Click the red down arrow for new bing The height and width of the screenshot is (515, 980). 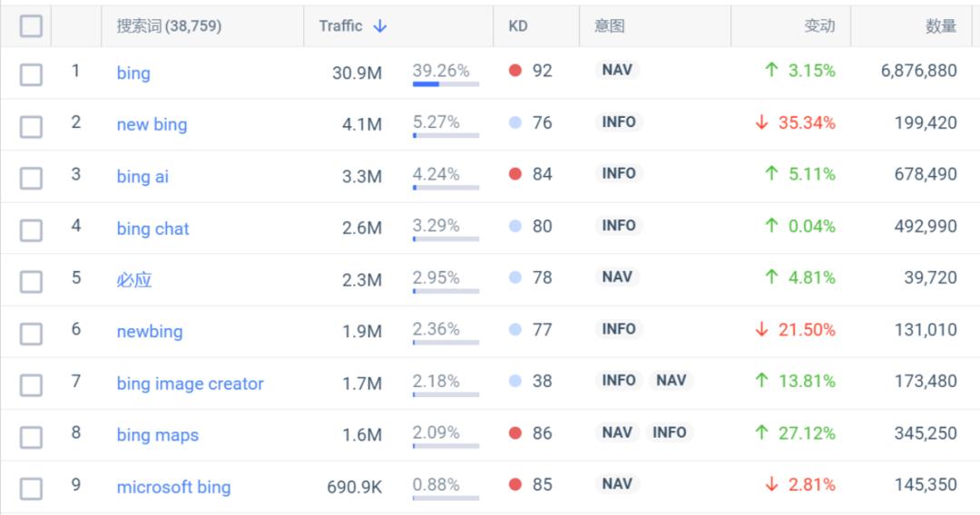tap(762, 122)
